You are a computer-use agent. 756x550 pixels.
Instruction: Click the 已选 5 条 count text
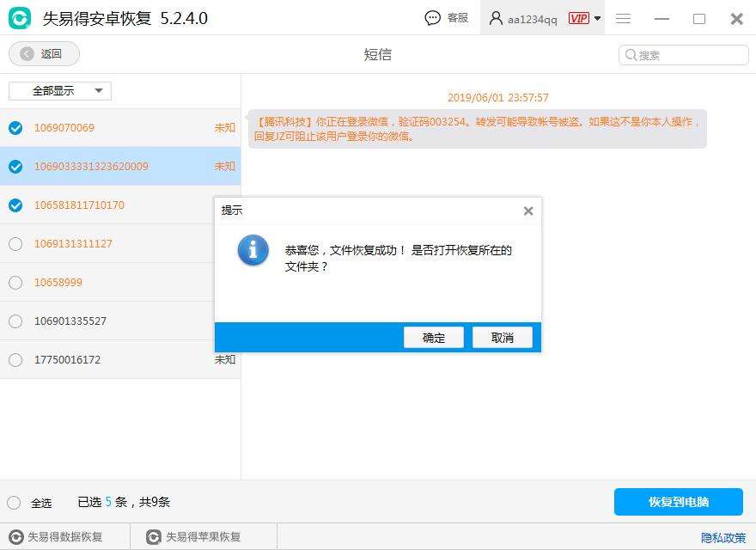[102, 502]
